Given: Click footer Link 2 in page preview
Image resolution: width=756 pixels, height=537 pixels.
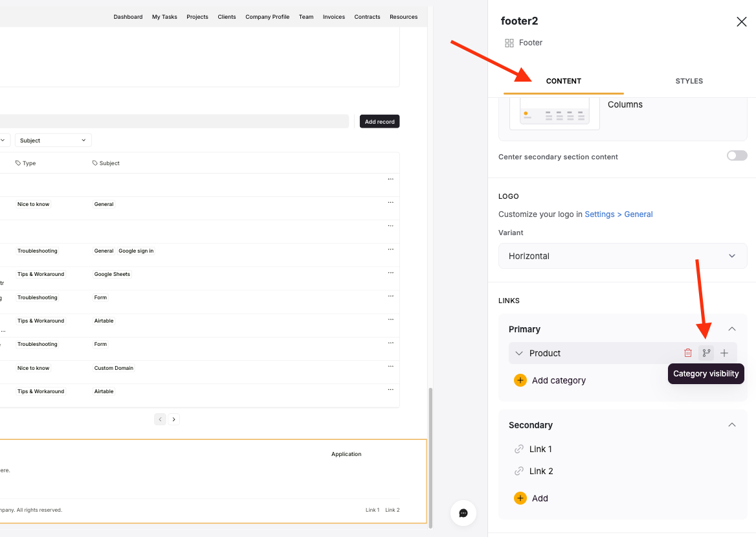Looking at the screenshot, I should coord(392,510).
